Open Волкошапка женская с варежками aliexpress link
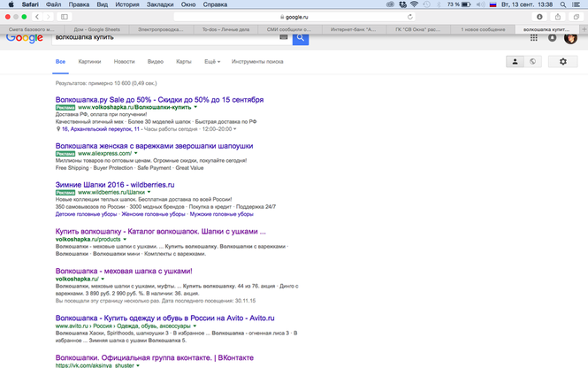The height and width of the screenshot is (368, 588). pyautogui.click(x=154, y=146)
